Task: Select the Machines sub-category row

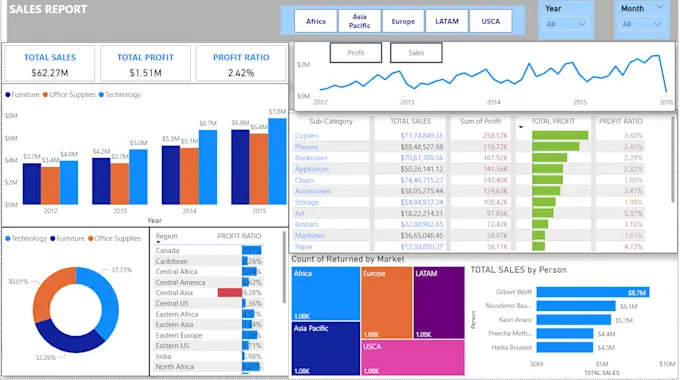Action: tap(468, 236)
